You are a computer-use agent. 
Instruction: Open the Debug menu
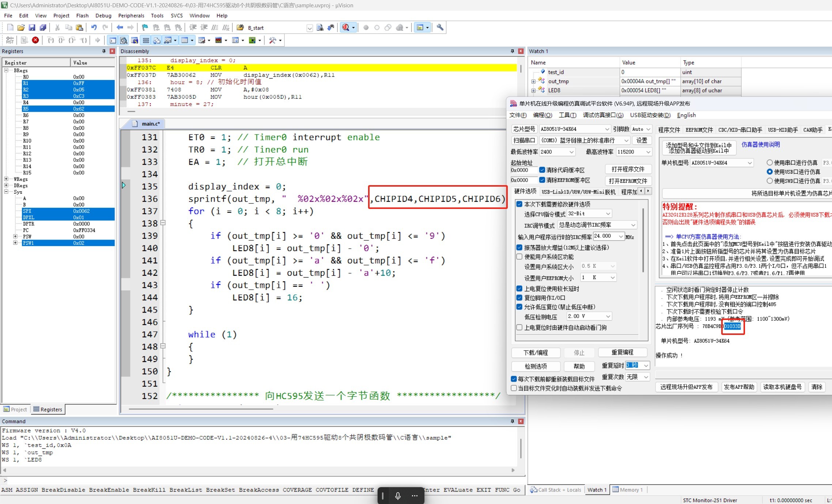(x=103, y=16)
